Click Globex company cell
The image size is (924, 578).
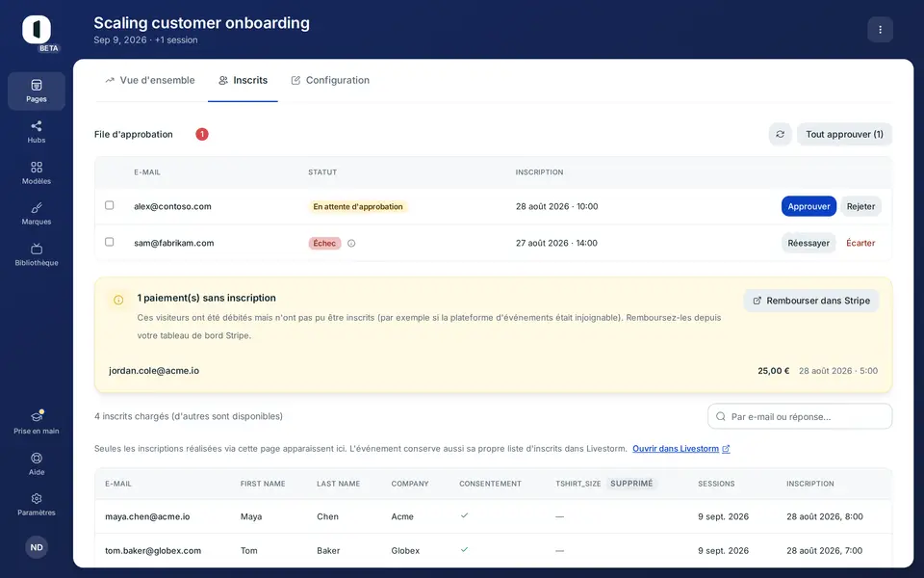(x=405, y=551)
